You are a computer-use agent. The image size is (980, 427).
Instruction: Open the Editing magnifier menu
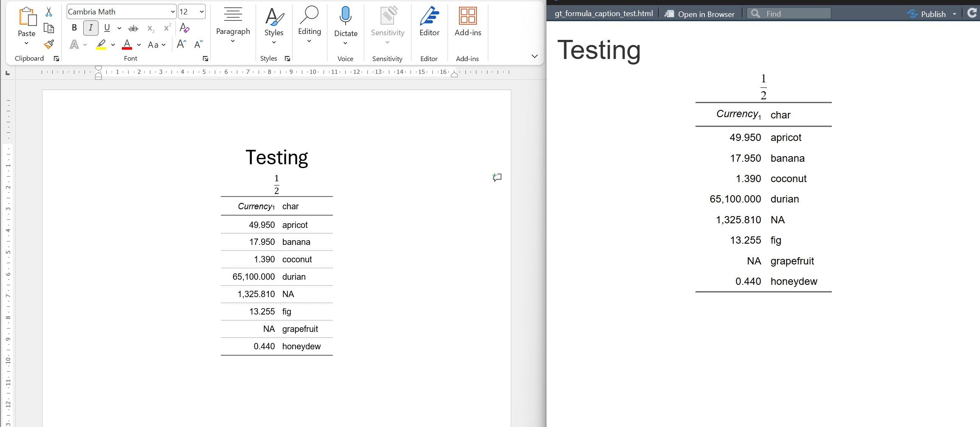click(x=309, y=15)
